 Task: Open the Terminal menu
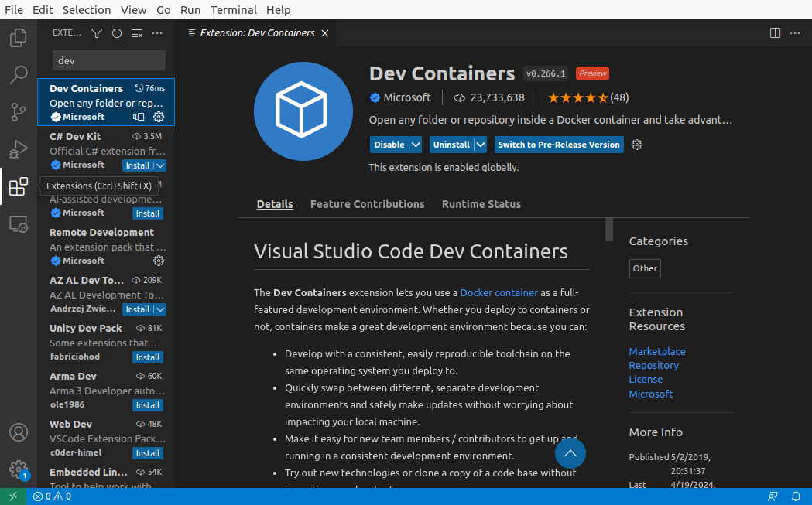pos(233,9)
